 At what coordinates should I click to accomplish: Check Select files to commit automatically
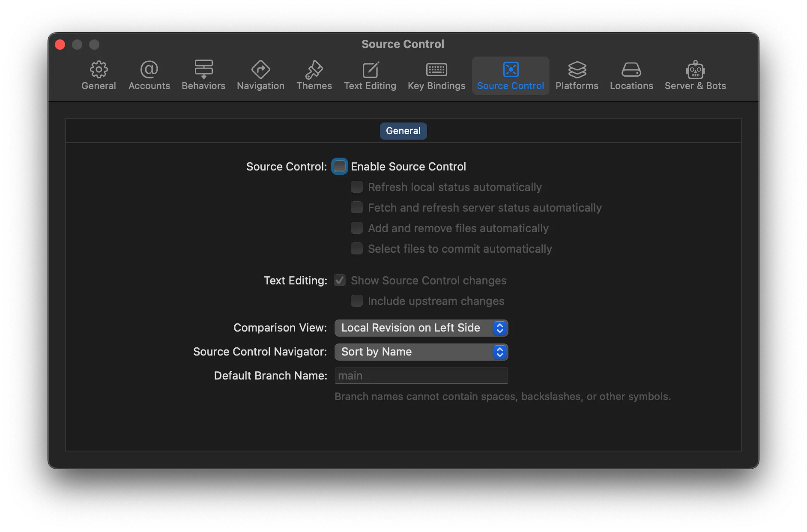pos(357,248)
